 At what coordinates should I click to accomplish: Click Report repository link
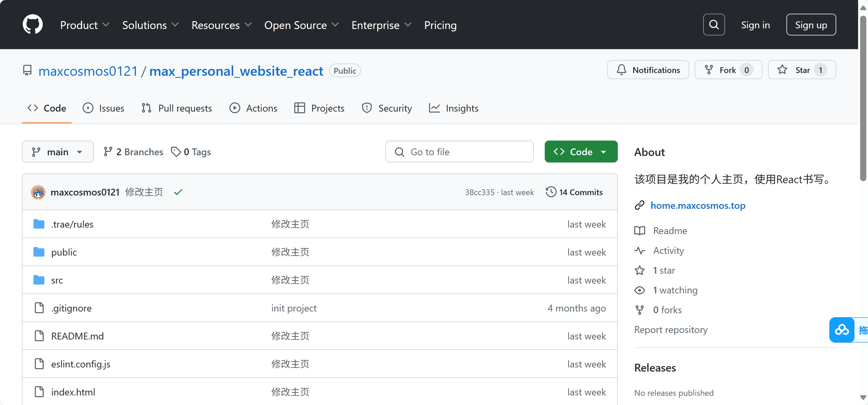(x=671, y=330)
